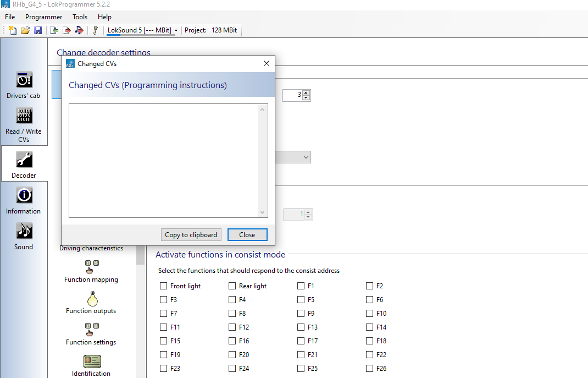The height and width of the screenshot is (378, 588).
Task: Decrease the address value of 3
Action: click(x=306, y=97)
